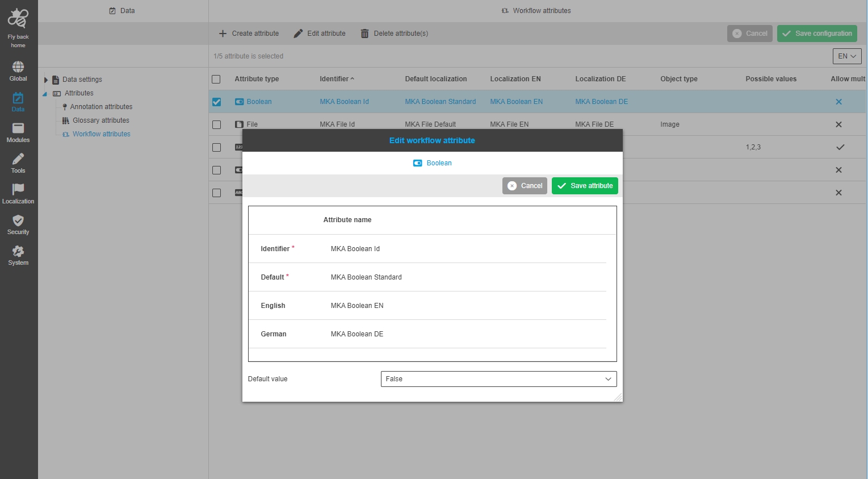This screenshot has width=868, height=479.
Task: Select Glossary attributes in the tree
Action: [x=101, y=120]
